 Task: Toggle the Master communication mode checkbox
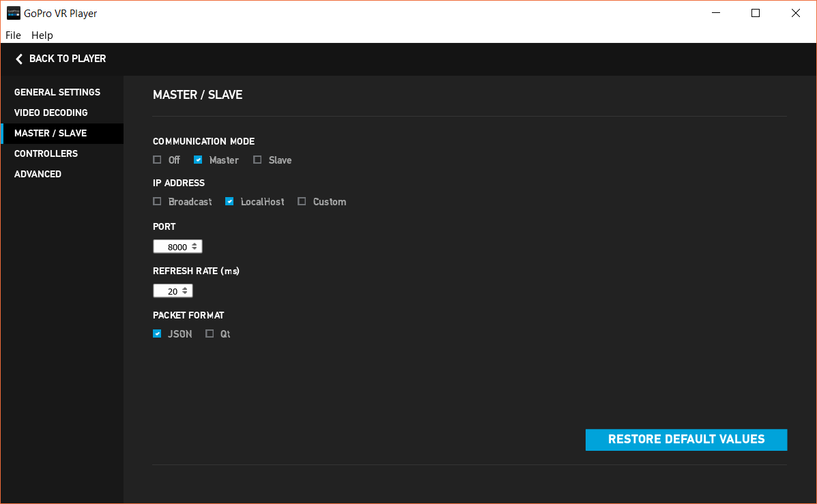tap(198, 160)
